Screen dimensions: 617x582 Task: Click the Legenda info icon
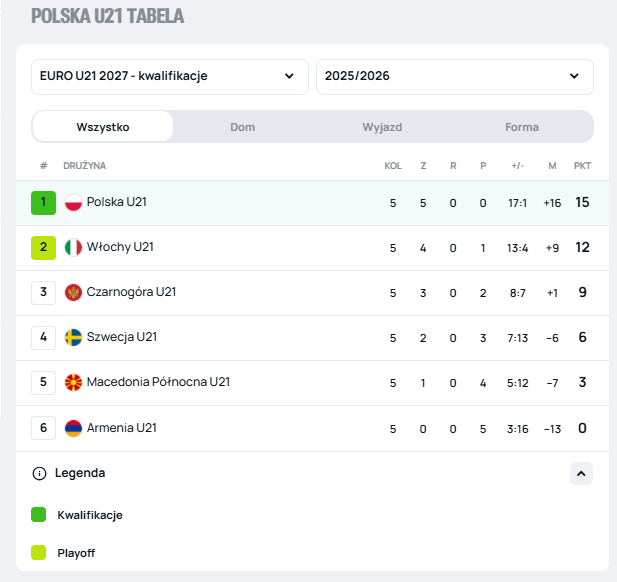[40, 473]
